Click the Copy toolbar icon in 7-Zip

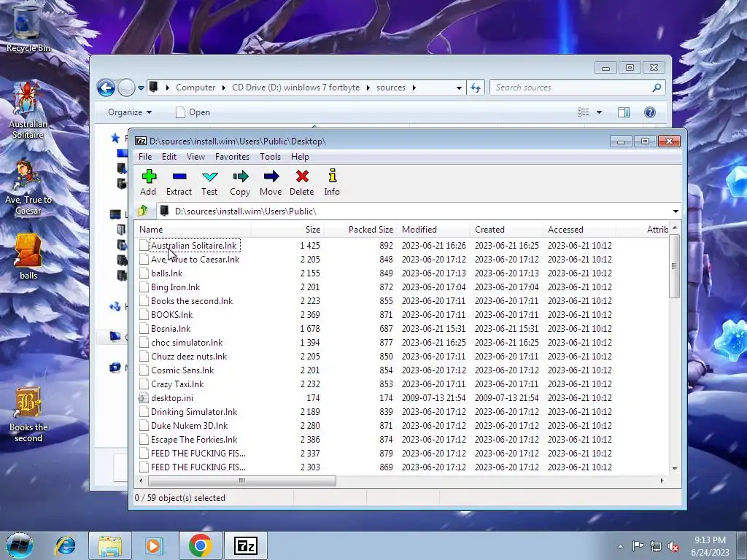point(240,182)
